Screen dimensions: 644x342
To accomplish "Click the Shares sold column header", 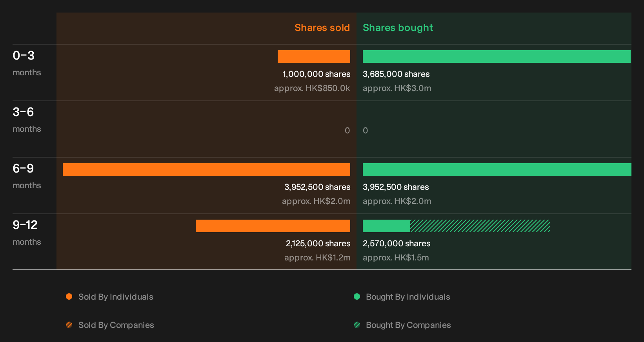I will 322,28.
